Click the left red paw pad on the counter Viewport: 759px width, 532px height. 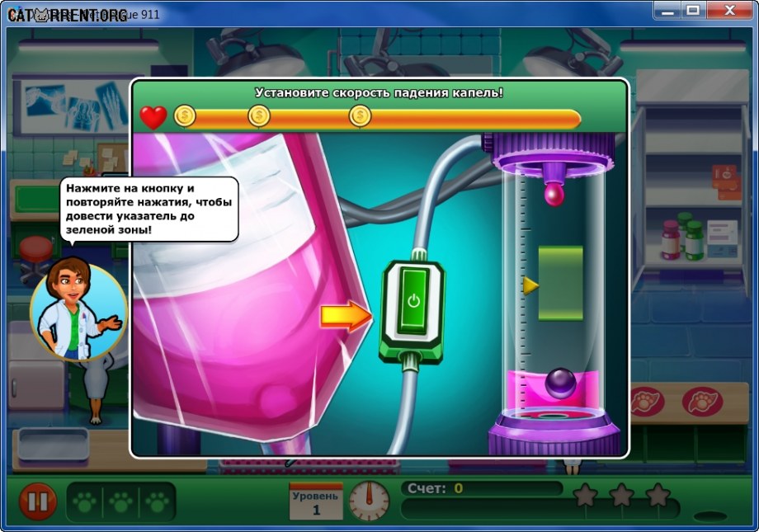(646, 402)
